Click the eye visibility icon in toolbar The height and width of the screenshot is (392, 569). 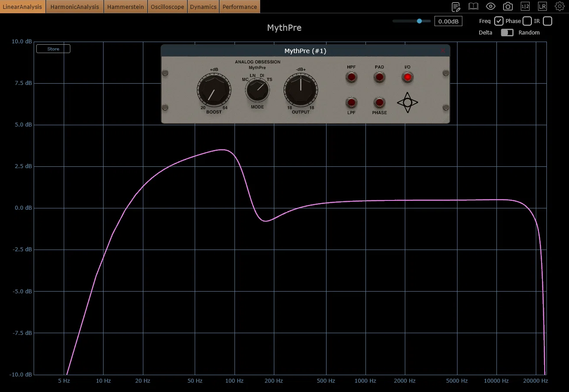490,6
